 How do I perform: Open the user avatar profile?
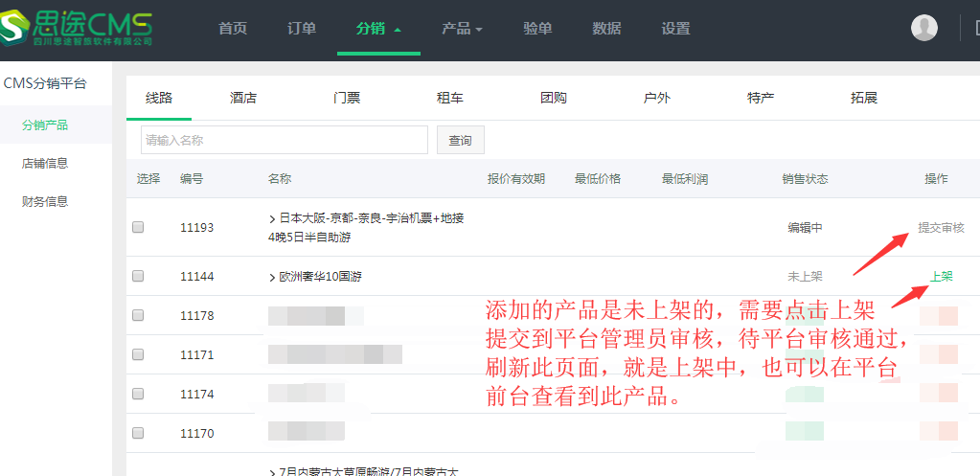[924, 28]
